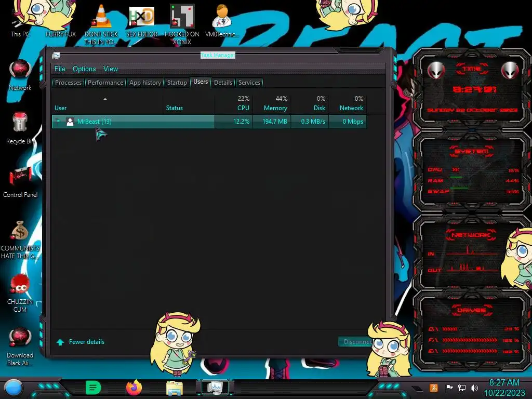Sort by the Disk column header
This screenshot has width=532, height=399.
click(310, 104)
